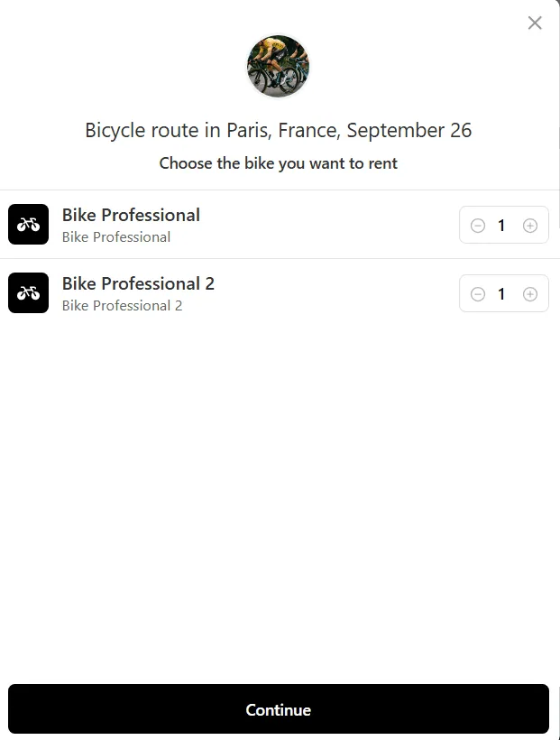The height and width of the screenshot is (740, 560).
Task: Click the Bike Professional 2 quantity stepper box
Action: click(x=504, y=293)
